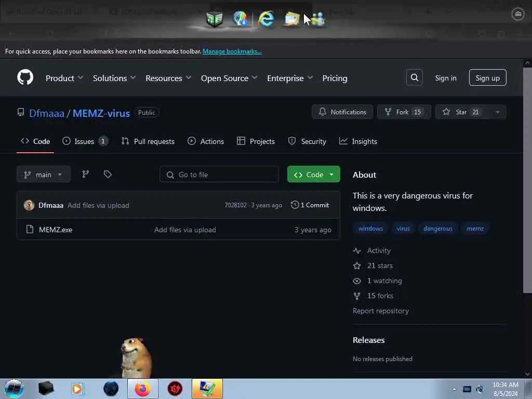
Task: Select the dangerous topic tag
Action: [x=437, y=229]
